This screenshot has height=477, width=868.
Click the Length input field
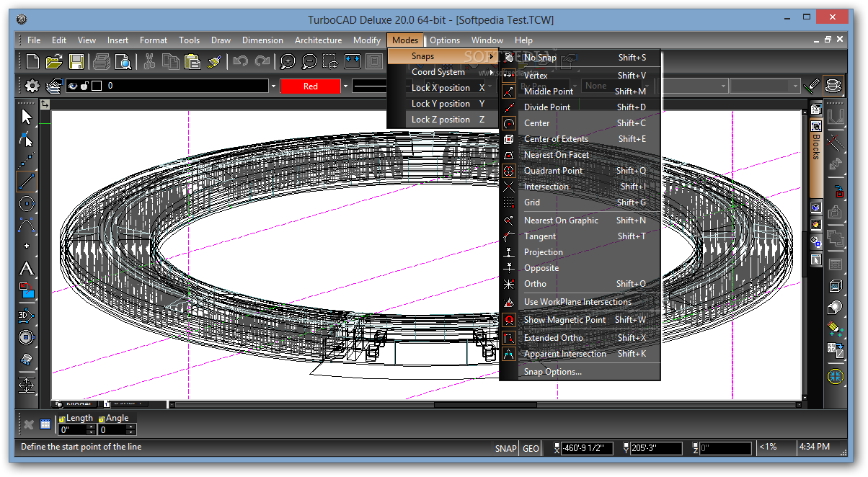tap(72, 429)
